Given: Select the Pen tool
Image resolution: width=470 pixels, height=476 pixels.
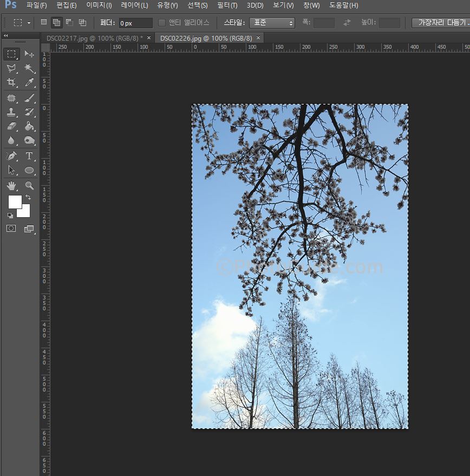Looking at the screenshot, I should point(11,156).
